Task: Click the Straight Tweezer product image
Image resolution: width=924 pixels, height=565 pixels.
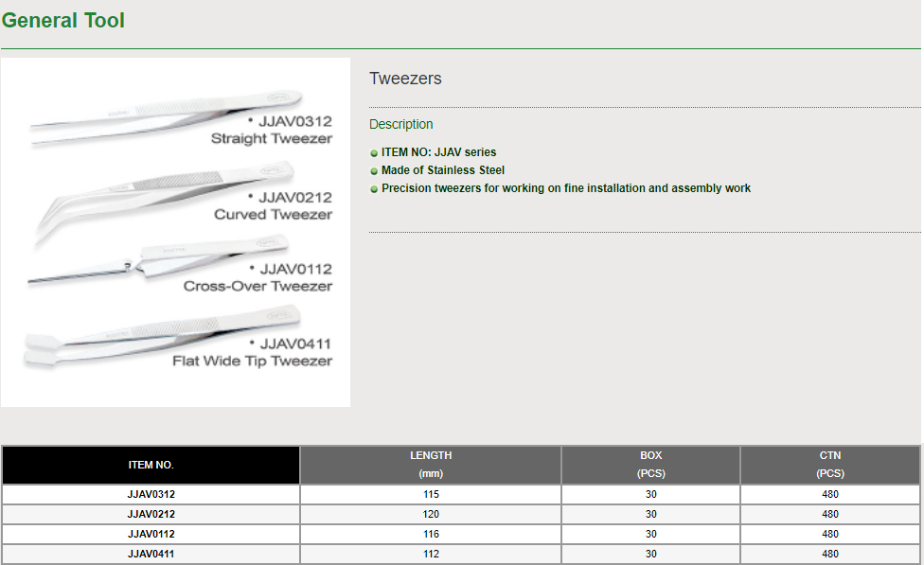Action: tap(161, 120)
